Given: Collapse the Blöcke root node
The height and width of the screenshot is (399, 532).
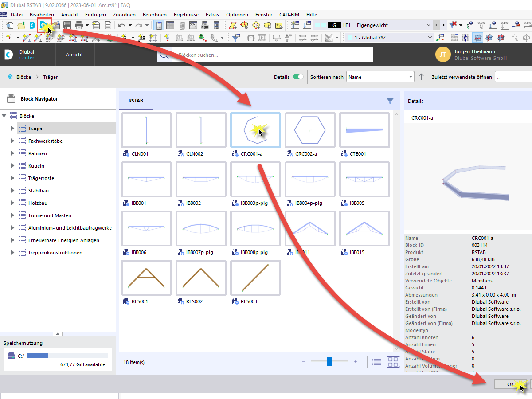Looking at the screenshot, I should (4, 116).
